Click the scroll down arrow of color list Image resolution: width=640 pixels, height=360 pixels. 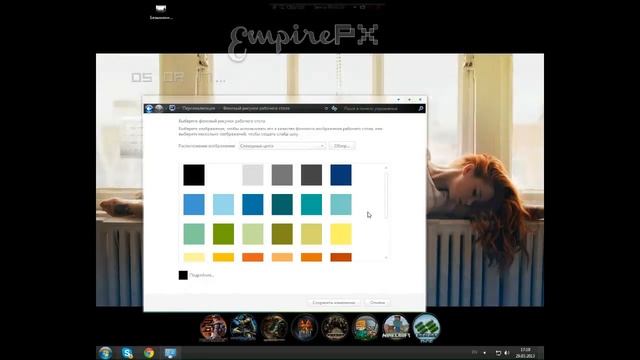click(x=386, y=257)
